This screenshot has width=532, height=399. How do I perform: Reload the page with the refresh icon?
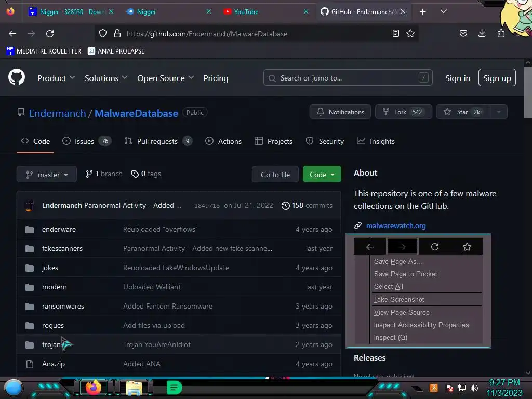pos(50,34)
